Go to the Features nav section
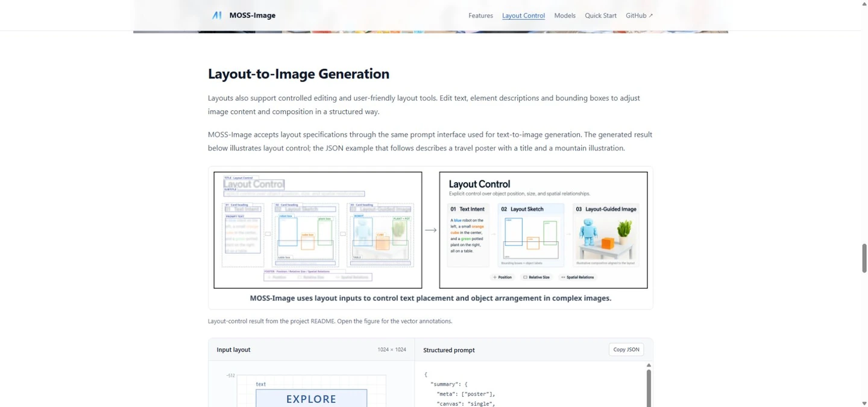 coord(480,16)
